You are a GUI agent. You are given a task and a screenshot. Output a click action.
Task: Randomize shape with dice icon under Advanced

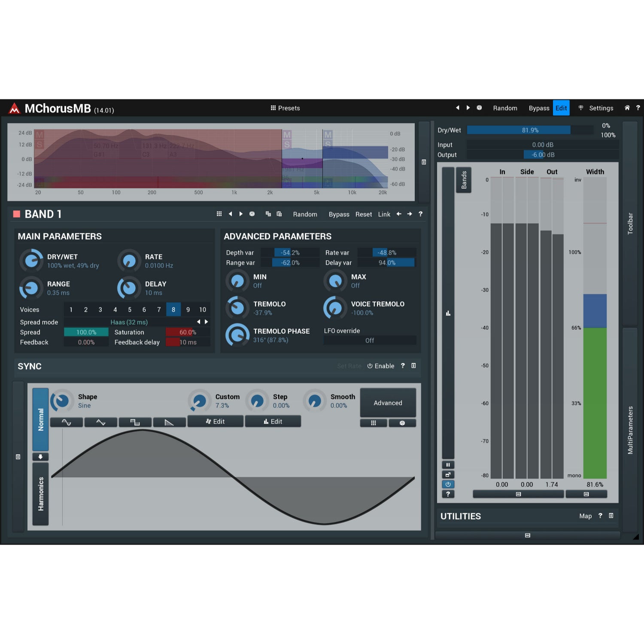pos(402,423)
